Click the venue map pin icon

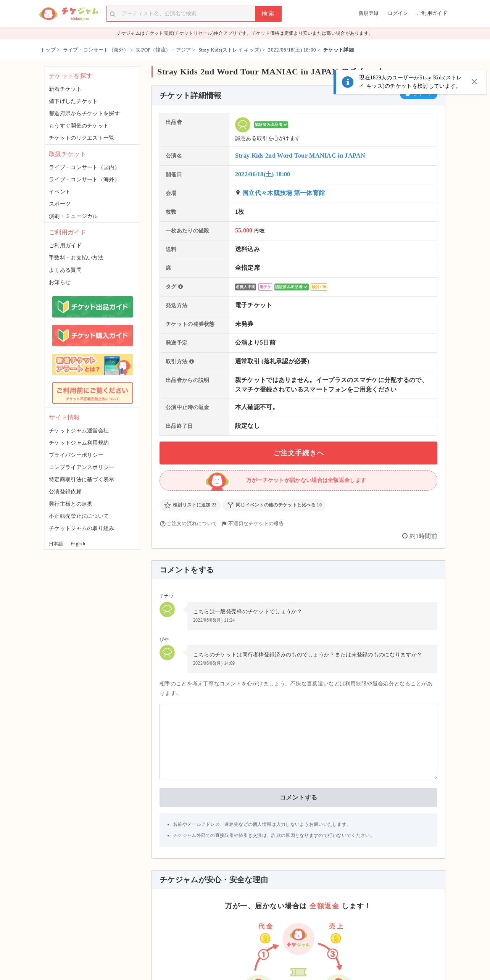pos(238,193)
